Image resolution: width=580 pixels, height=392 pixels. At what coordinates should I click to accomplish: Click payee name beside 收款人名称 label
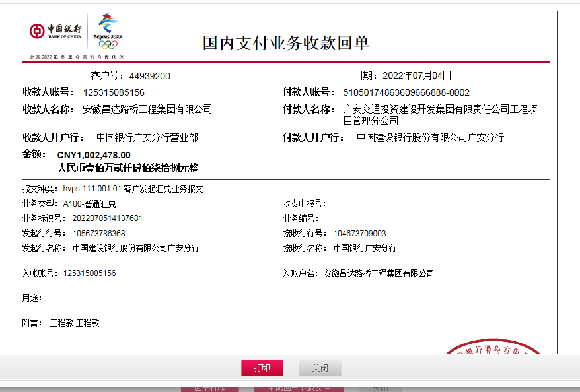pos(147,109)
